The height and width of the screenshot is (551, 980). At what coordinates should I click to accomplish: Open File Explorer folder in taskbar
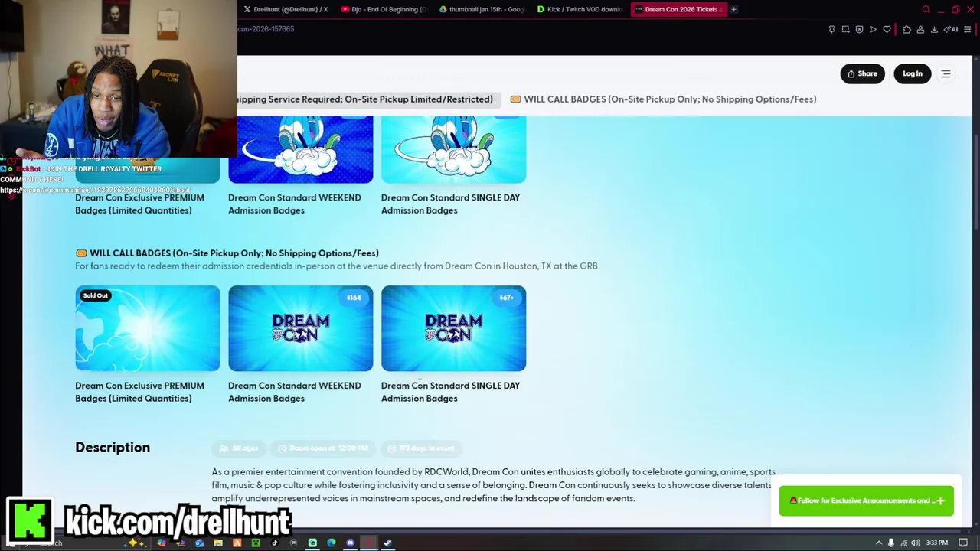[x=218, y=543]
